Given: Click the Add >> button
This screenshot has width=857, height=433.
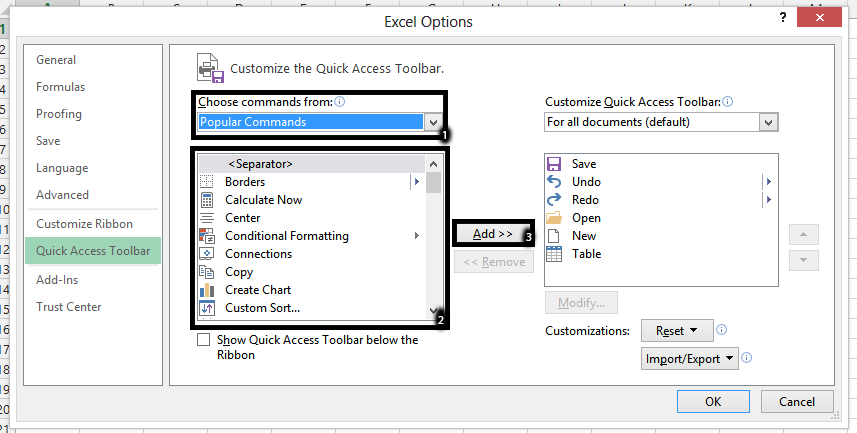Looking at the screenshot, I should coord(492,234).
